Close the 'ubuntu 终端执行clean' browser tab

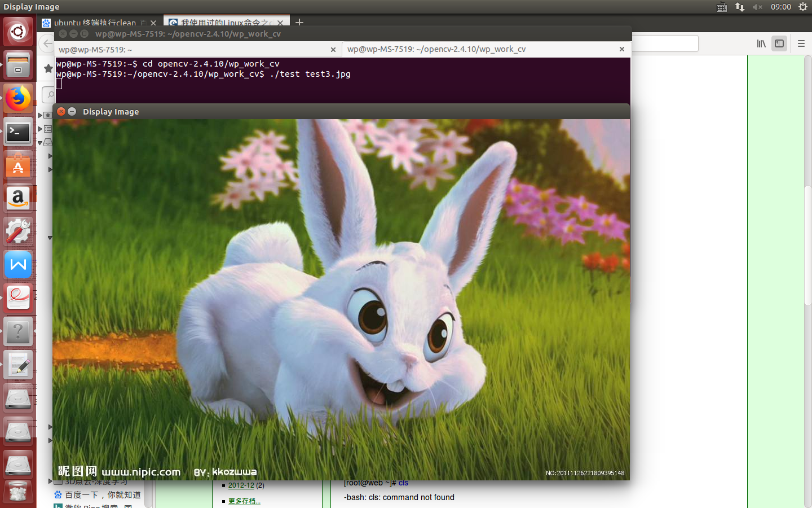153,23
